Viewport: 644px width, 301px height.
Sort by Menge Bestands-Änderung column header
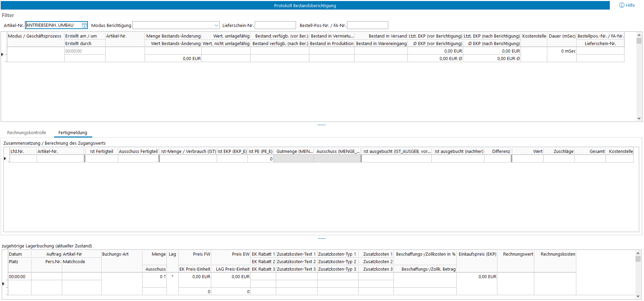173,36
